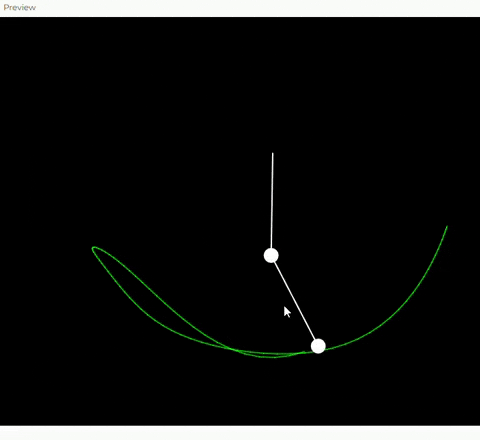
Task: Click the joint between both pendulum rods
Action: (x=271, y=255)
